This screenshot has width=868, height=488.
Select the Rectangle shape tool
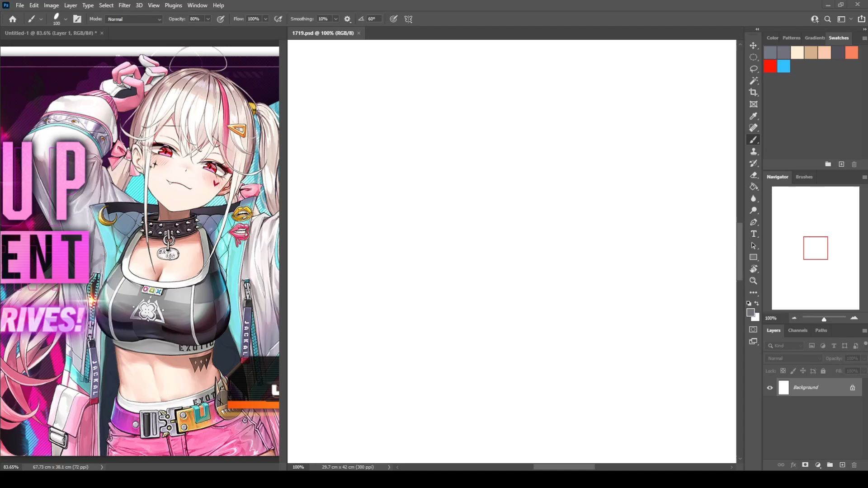[754, 258]
